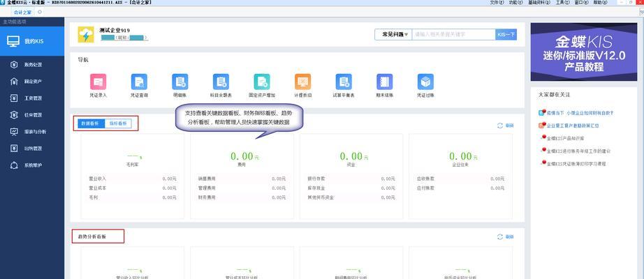Click the 企业往来 0.00元 total
This screenshot has width=644, height=279.
coord(463,156)
